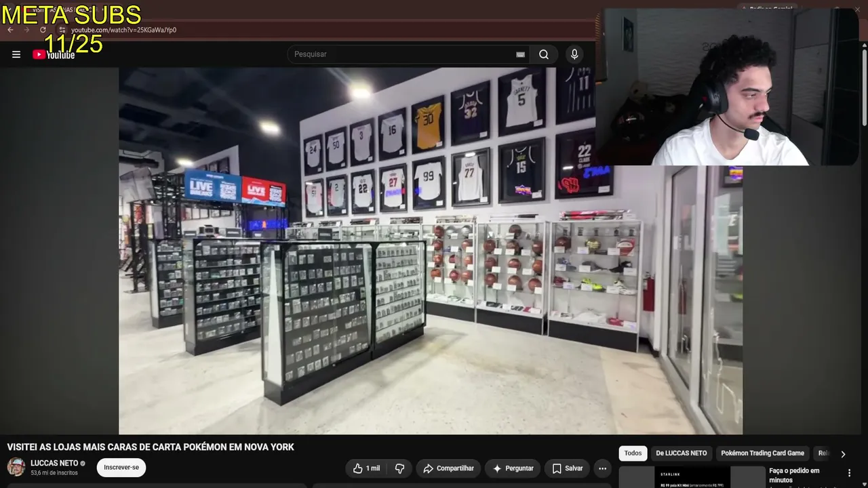The image size is (868, 488).
Task: Start voice search with the microphone
Action: (x=574, y=54)
